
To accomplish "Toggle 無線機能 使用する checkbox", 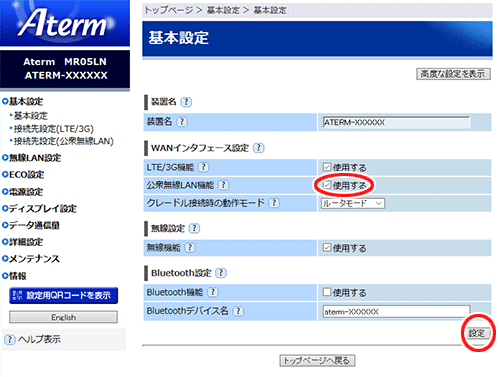I will 327,247.
